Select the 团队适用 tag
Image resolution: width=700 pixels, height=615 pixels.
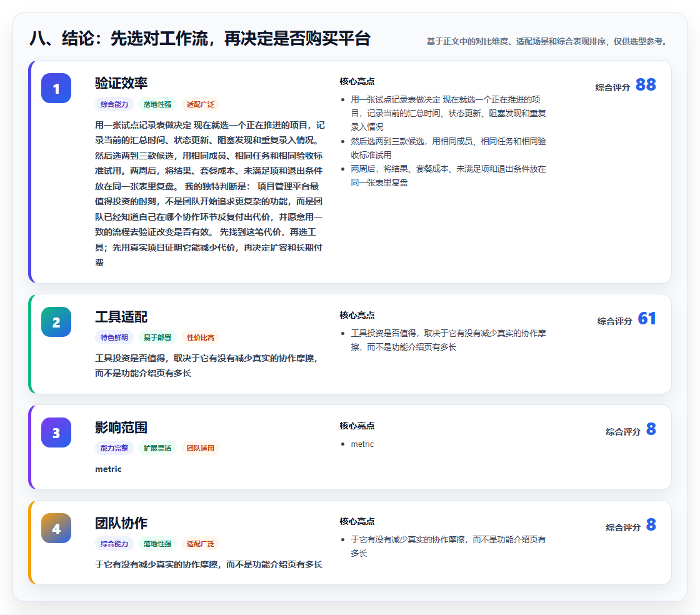tap(201, 448)
